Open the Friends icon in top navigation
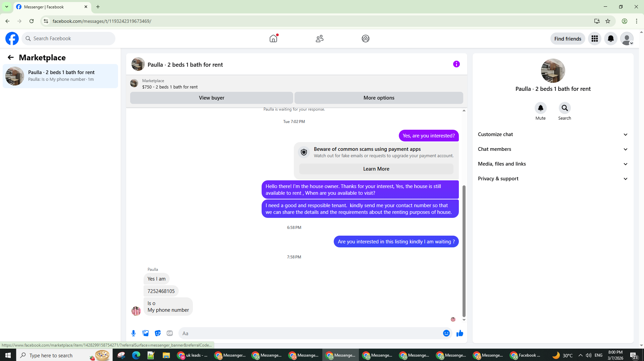644x361 pixels. point(320,39)
